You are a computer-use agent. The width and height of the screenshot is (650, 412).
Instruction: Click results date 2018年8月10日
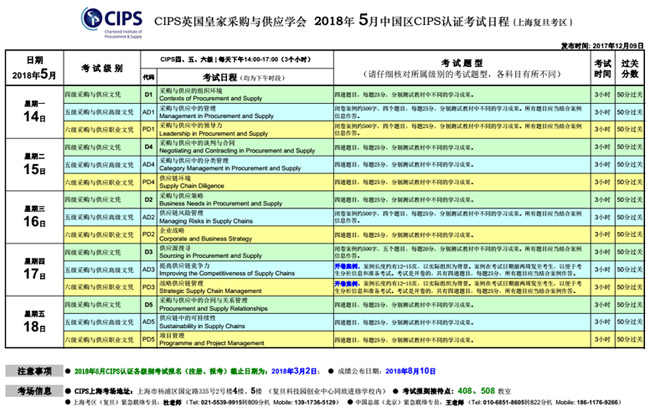(410, 371)
